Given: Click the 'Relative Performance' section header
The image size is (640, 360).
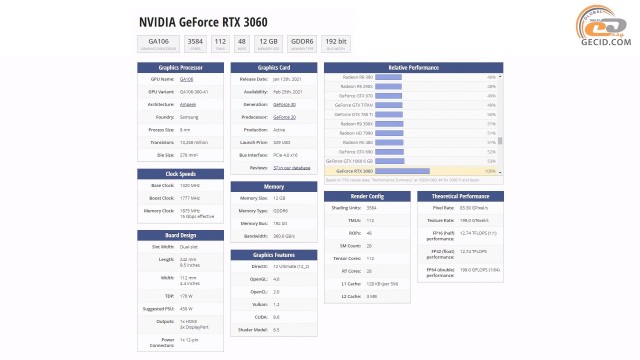Looking at the screenshot, I should point(413,68).
